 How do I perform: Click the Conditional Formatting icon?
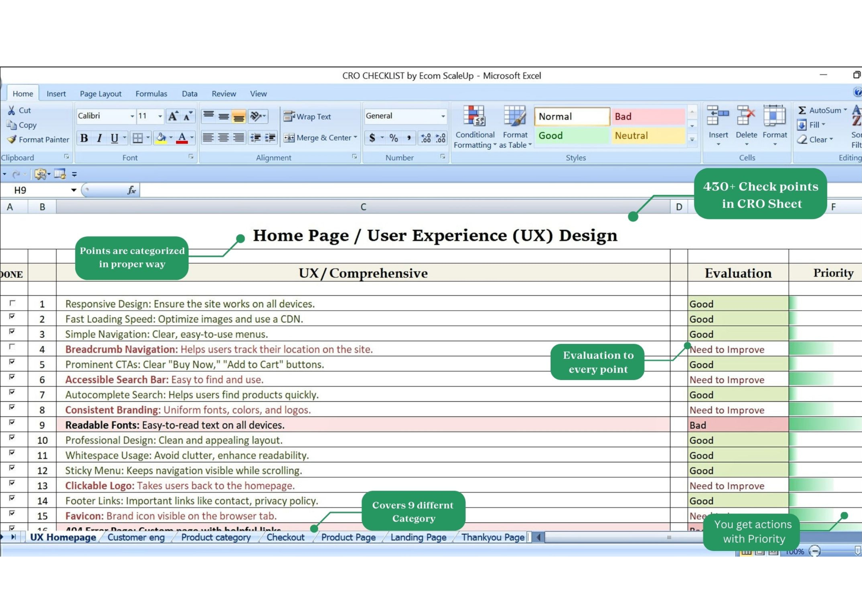474,117
